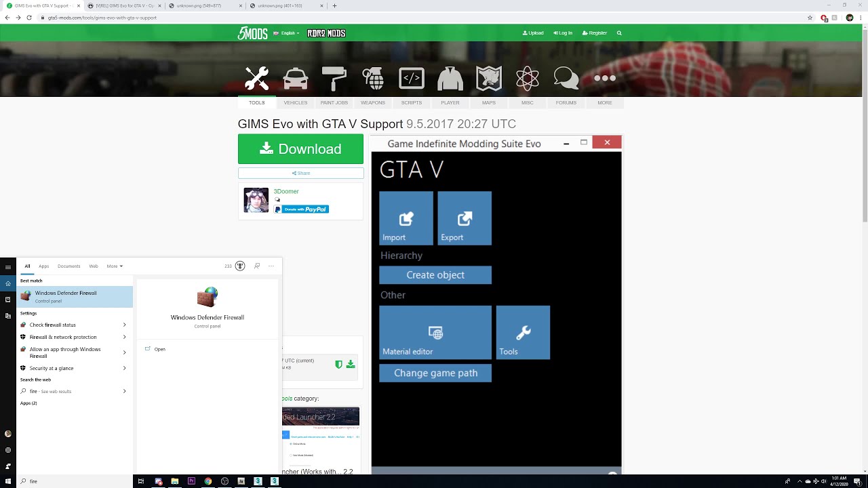The height and width of the screenshot is (488, 868).
Task: Click the Log In link
Action: point(563,33)
